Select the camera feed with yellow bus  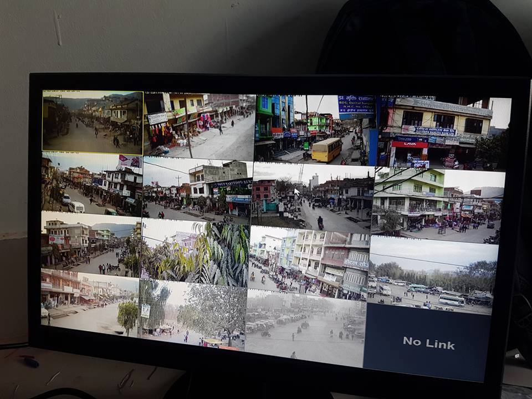pos(315,130)
